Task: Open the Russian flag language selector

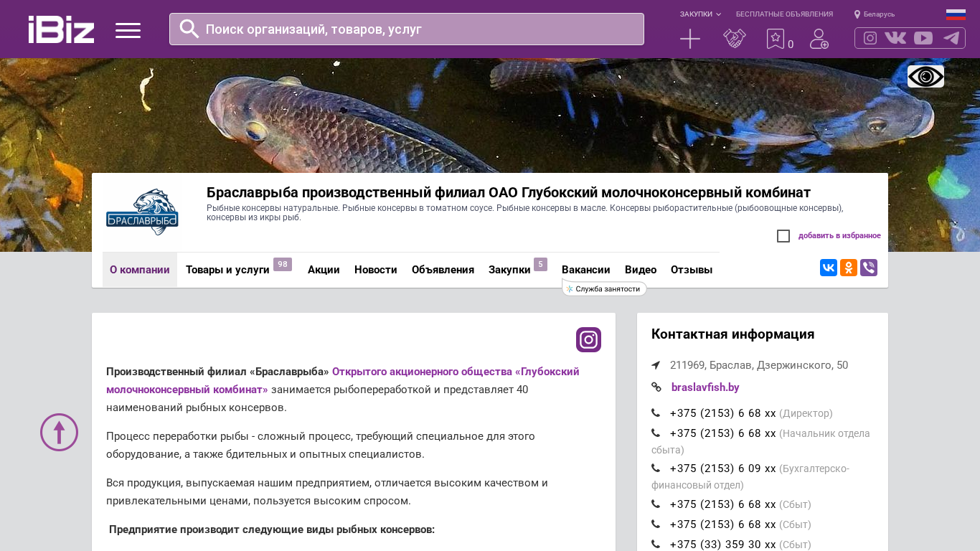Action: (x=956, y=14)
